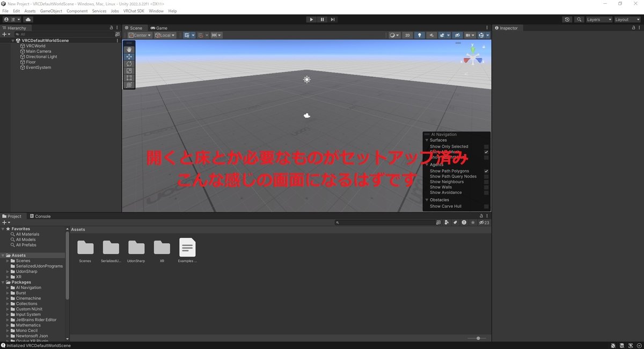Image resolution: width=644 pixels, height=349 pixels.
Task: Click the Directional Light sun gizmo
Action: 306,79
